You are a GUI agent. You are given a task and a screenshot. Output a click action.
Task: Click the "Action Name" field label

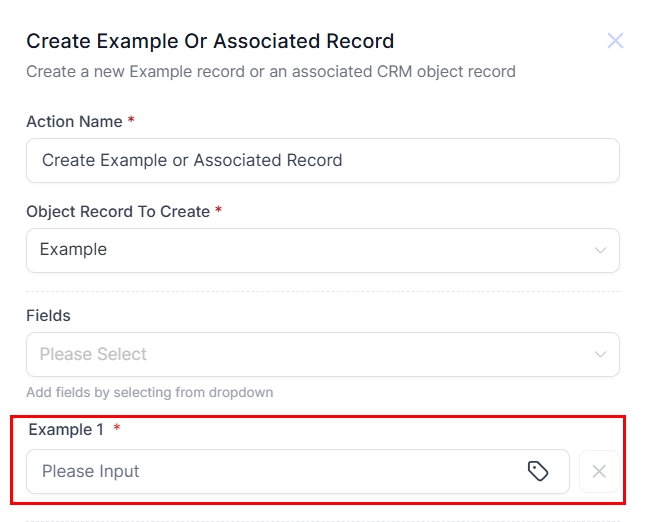pyautogui.click(x=74, y=121)
